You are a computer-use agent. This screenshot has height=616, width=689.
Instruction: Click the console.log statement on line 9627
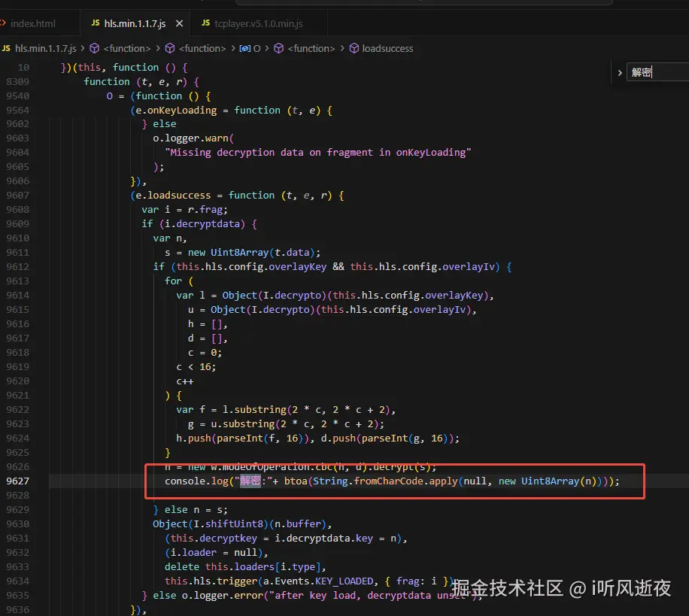392,481
